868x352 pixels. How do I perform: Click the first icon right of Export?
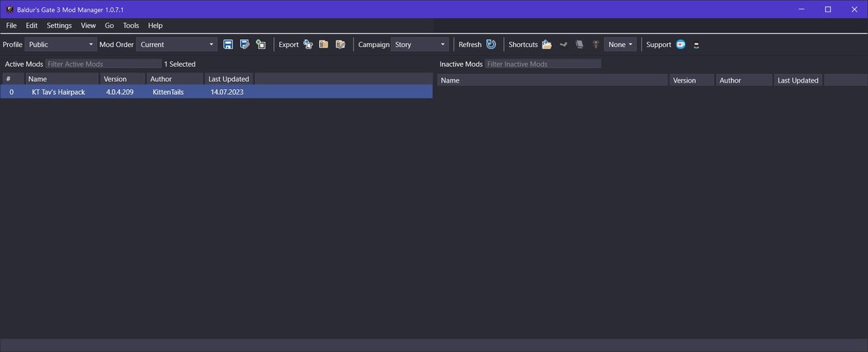[308, 44]
